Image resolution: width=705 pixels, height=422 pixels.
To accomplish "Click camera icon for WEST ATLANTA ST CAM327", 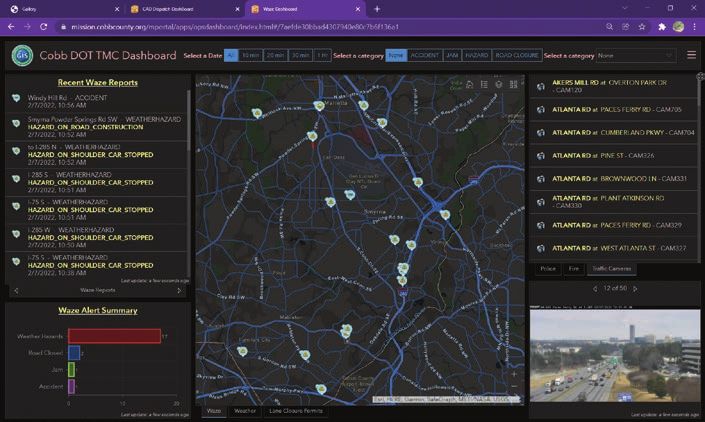I will coord(541,248).
